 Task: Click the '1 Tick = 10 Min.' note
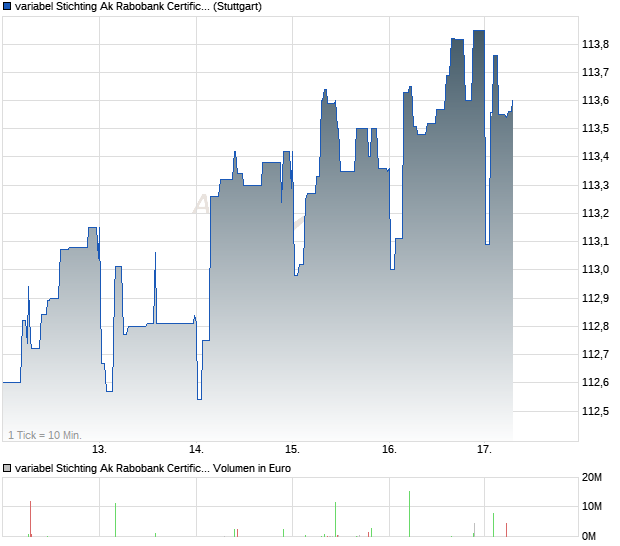pos(44,434)
